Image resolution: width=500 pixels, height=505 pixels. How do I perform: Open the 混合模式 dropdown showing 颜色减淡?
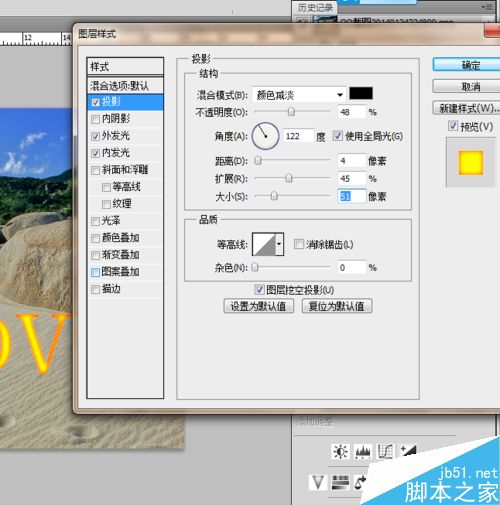299,95
